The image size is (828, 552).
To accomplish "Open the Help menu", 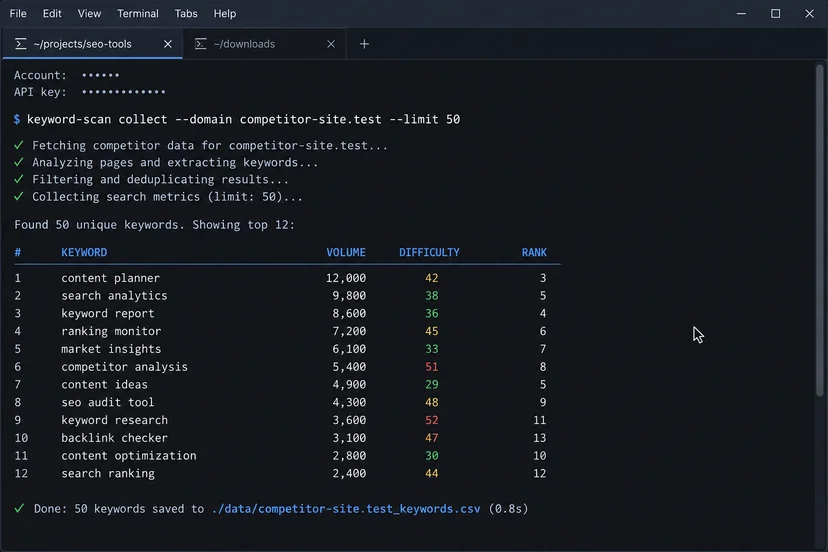I will click(225, 14).
